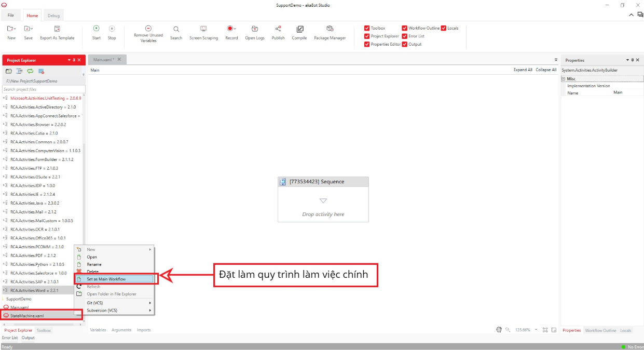This screenshot has width=644, height=350.
Task: Open the zoom percentage dropdown
Action: [536, 330]
